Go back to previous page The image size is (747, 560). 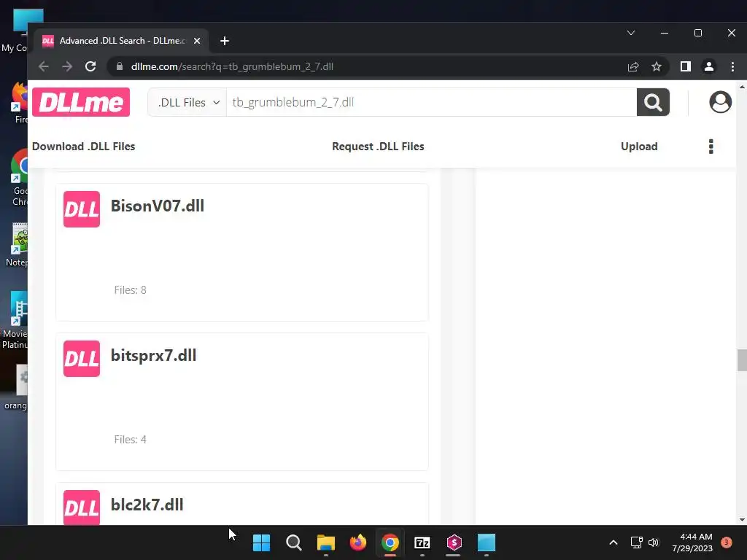point(44,66)
